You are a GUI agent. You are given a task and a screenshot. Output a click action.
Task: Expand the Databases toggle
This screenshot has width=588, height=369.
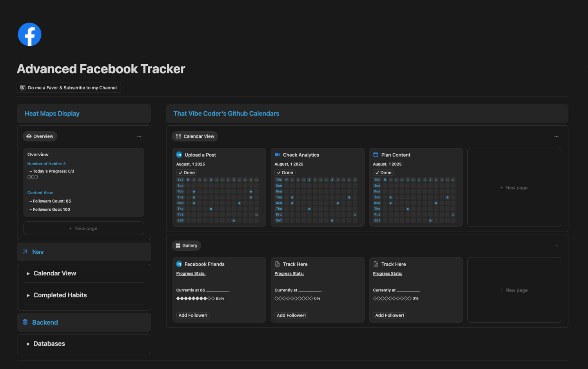pyautogui.click(x=28, y=344)
